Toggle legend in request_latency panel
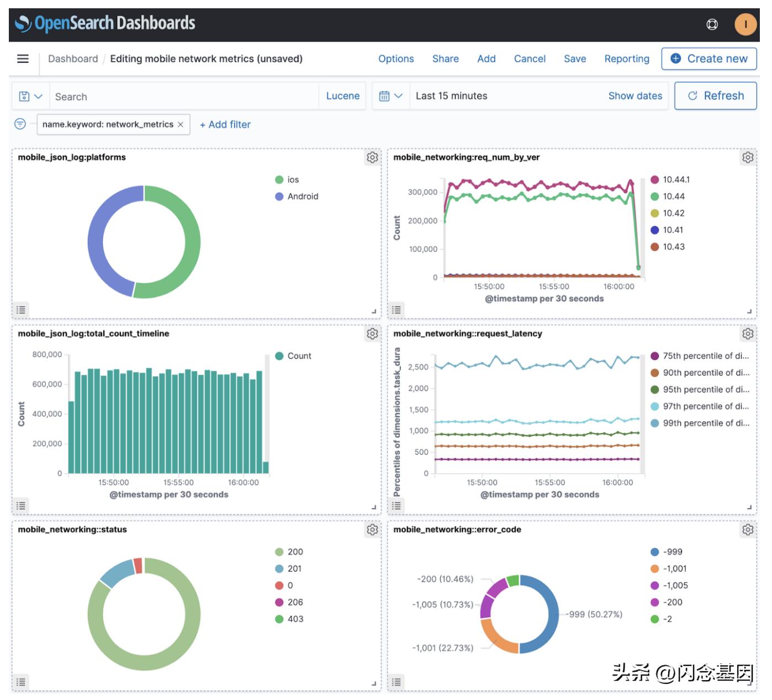This screenshot has height=700, width=772. [x=396, y=506]
